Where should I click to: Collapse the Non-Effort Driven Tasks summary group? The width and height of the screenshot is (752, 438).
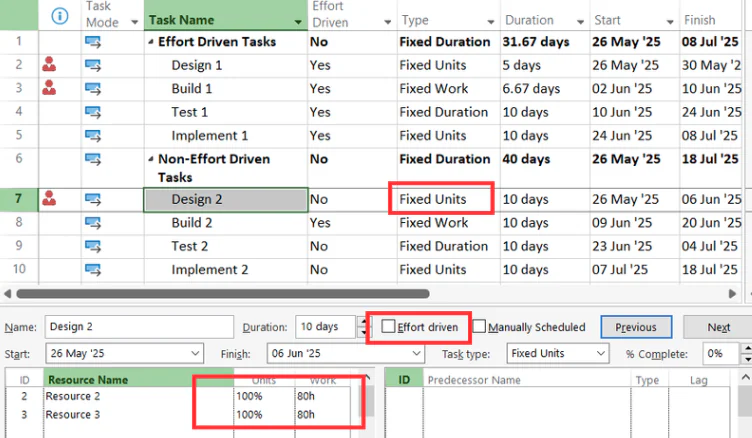[x=151, y=159]
